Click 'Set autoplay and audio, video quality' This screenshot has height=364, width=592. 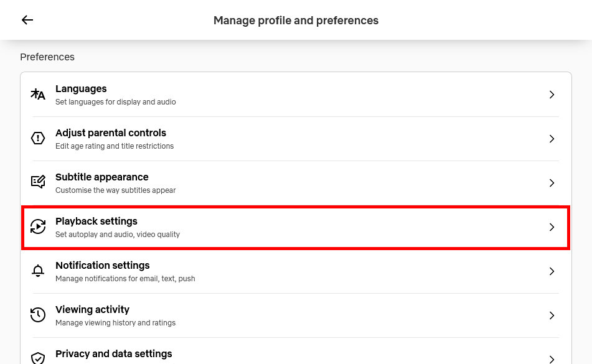(x=118, y=234)
